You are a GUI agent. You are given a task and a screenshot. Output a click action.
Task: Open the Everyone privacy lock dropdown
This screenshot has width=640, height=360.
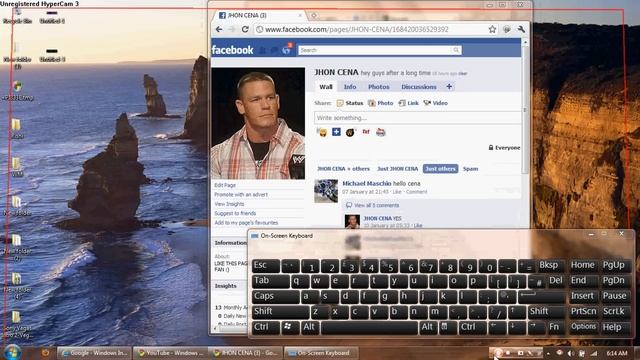(x=504, y=148)
